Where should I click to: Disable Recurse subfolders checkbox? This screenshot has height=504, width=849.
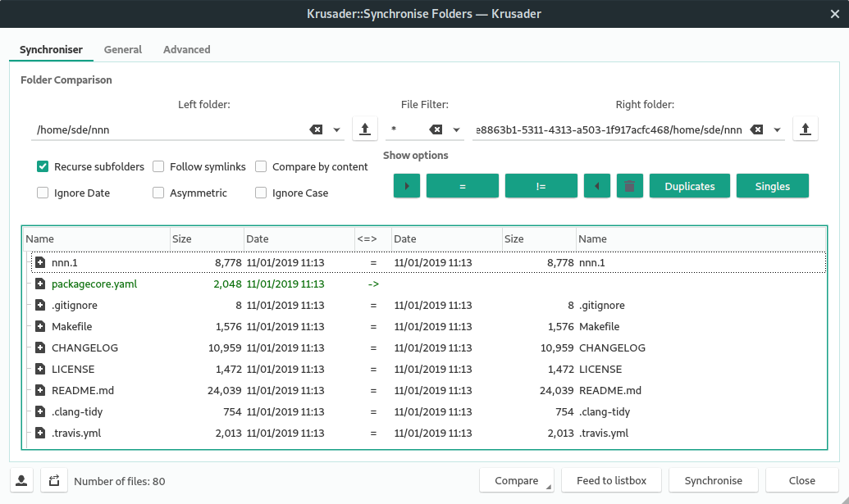click(x=43, y=166)
